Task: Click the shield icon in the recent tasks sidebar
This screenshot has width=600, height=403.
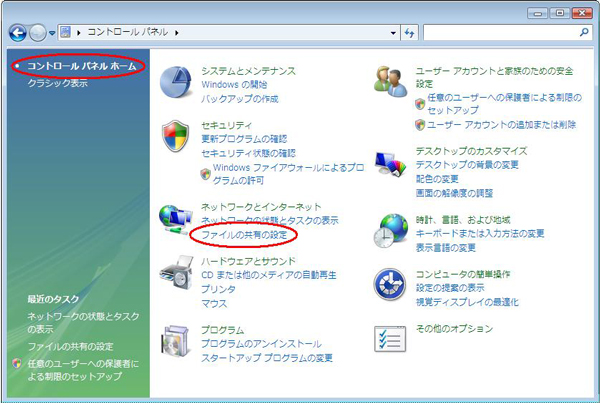Action: 16,364
